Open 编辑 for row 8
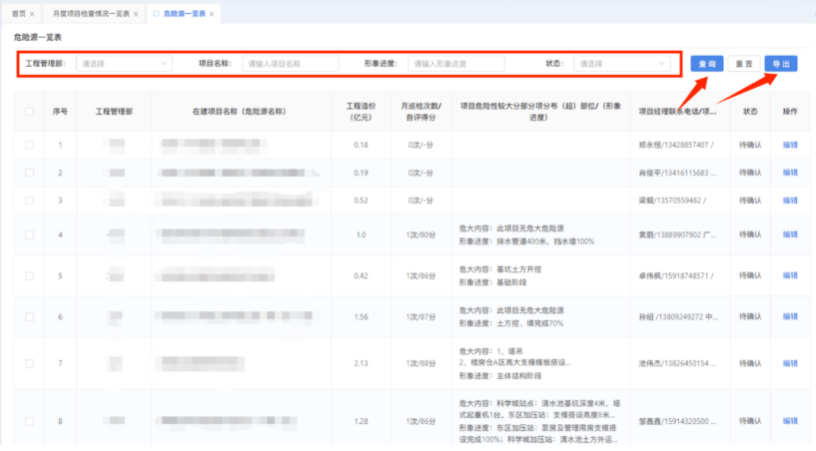816x451 pixels. pos(789,421)
